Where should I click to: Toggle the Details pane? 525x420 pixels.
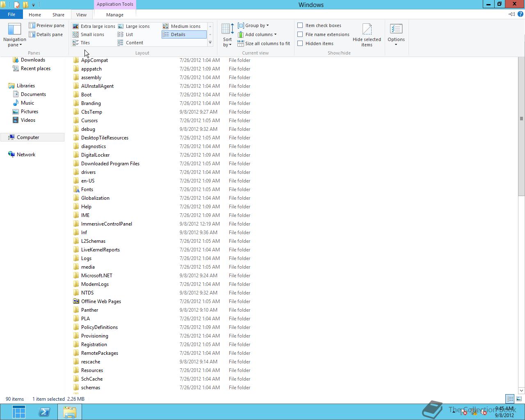click(46, 34)
